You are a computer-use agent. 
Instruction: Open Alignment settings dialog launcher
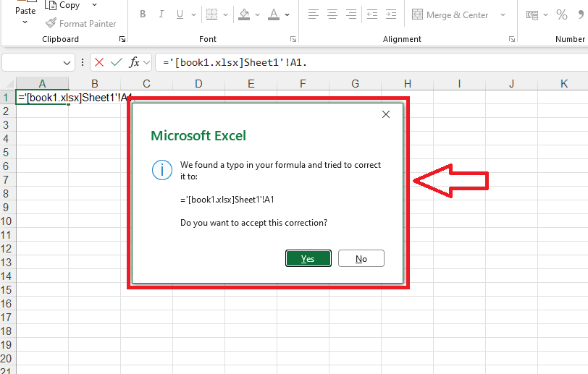pyautogui.click(x=512, y=39)
